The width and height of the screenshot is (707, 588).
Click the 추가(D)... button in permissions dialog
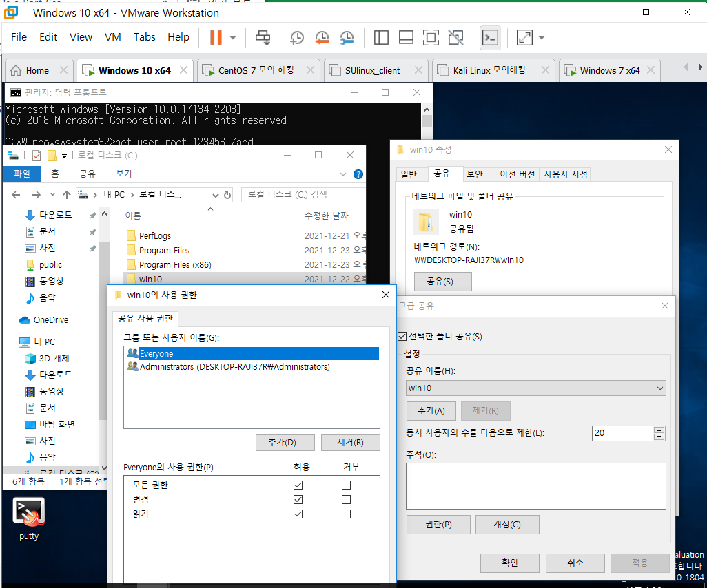[285, 443]
